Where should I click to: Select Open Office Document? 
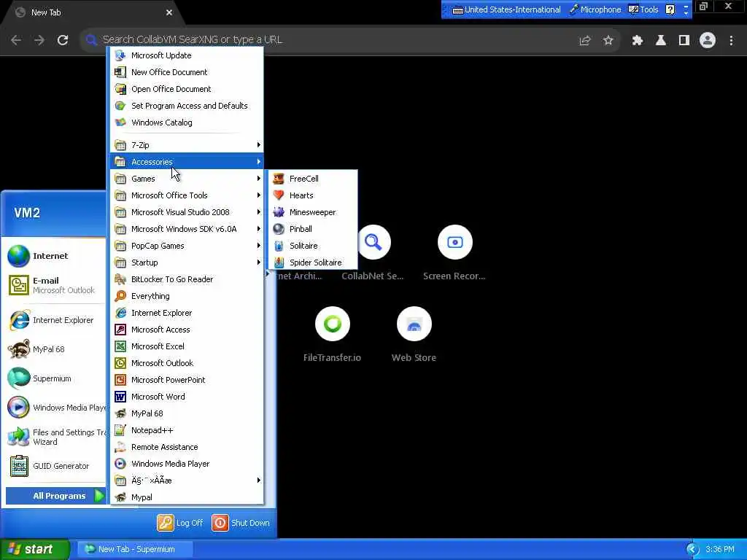pos(187,88)
